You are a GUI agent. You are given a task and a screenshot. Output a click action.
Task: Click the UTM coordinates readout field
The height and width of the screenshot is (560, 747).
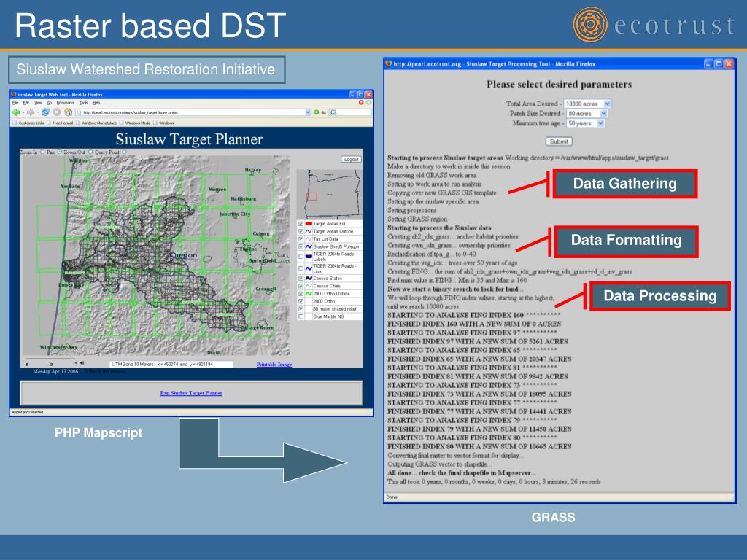click(x=171, y=364)
